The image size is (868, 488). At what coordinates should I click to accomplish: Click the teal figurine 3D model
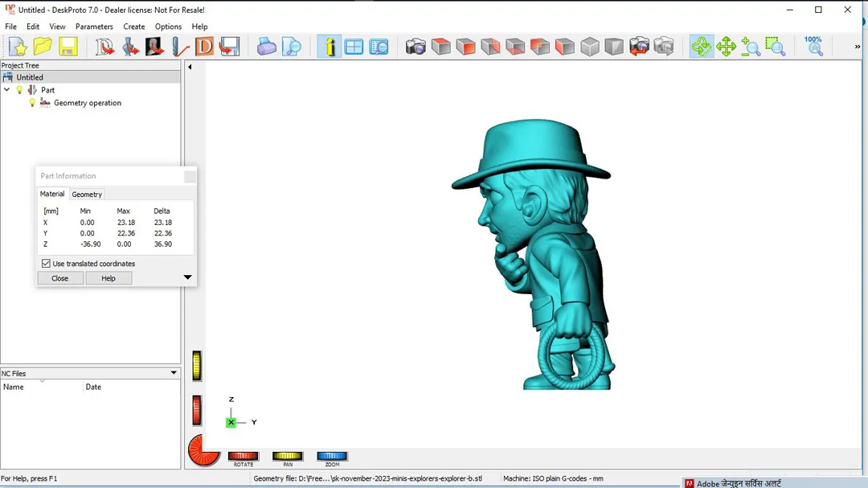point(534,255)
